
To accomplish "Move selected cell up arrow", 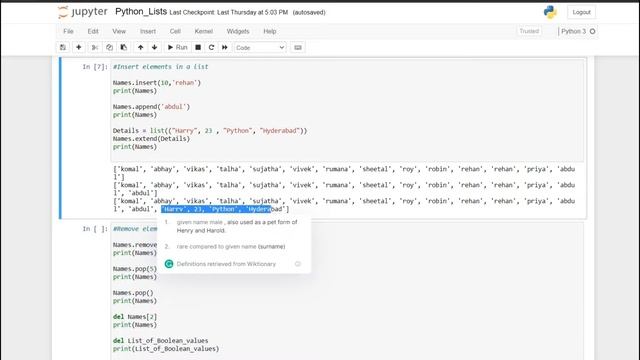I will point(140,47).
